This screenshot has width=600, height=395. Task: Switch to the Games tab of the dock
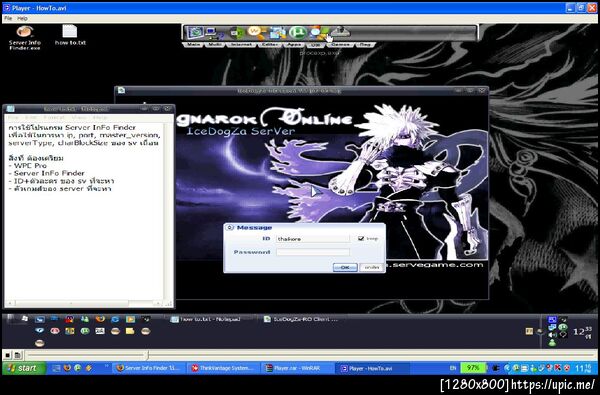pos(340,45)
